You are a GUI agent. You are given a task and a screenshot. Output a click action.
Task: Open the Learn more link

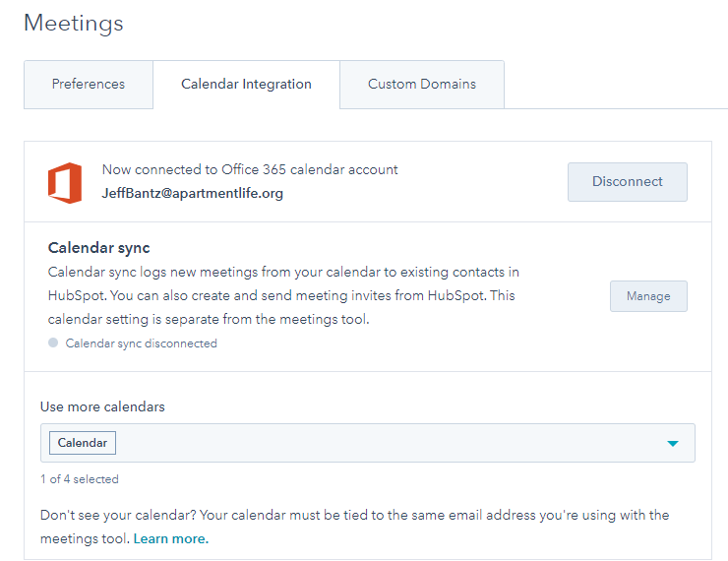pos(171,538)
